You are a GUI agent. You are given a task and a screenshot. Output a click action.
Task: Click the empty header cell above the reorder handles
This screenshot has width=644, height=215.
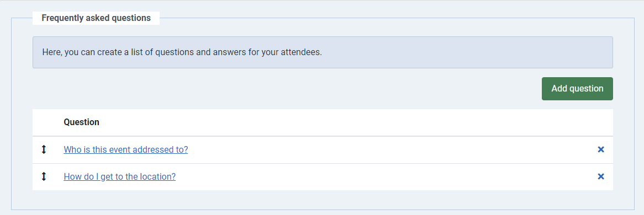[x=44, y=122]
